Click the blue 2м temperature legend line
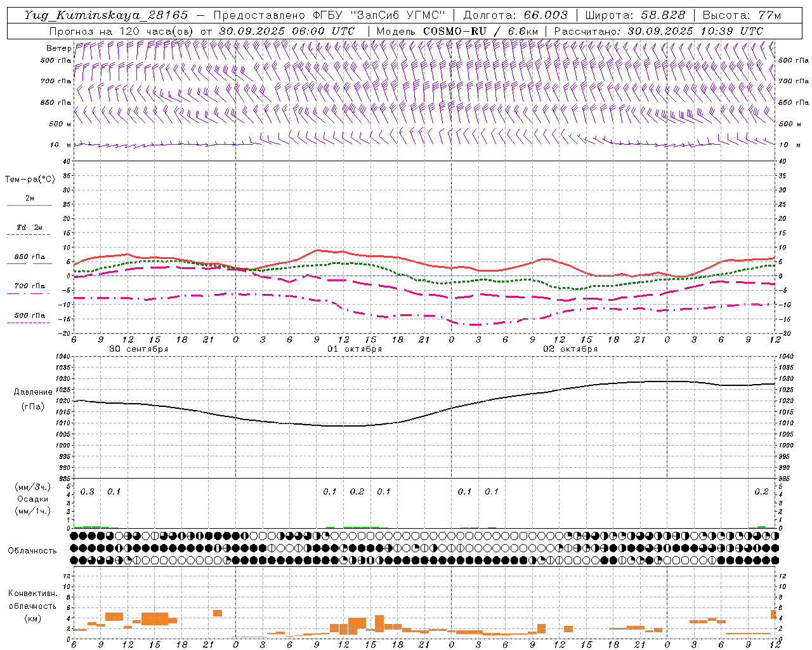This screenshot has height=650, width=812. pos(29,206)
